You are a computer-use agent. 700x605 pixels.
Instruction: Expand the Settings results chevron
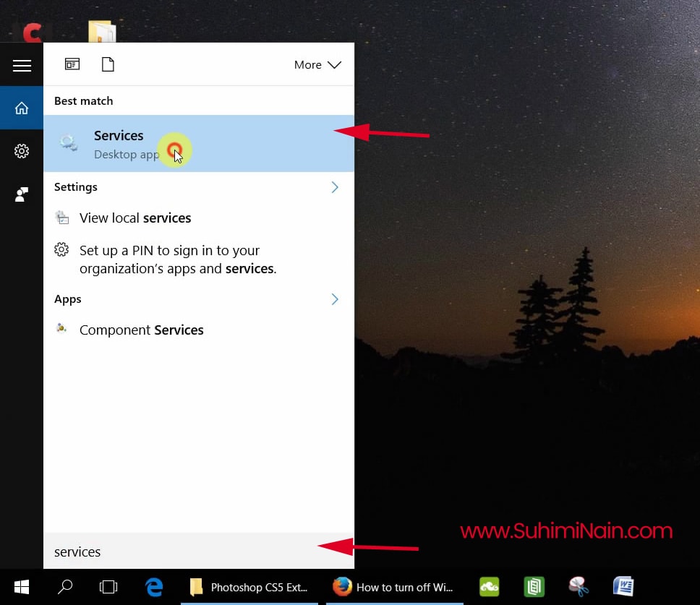click(334, 187)
